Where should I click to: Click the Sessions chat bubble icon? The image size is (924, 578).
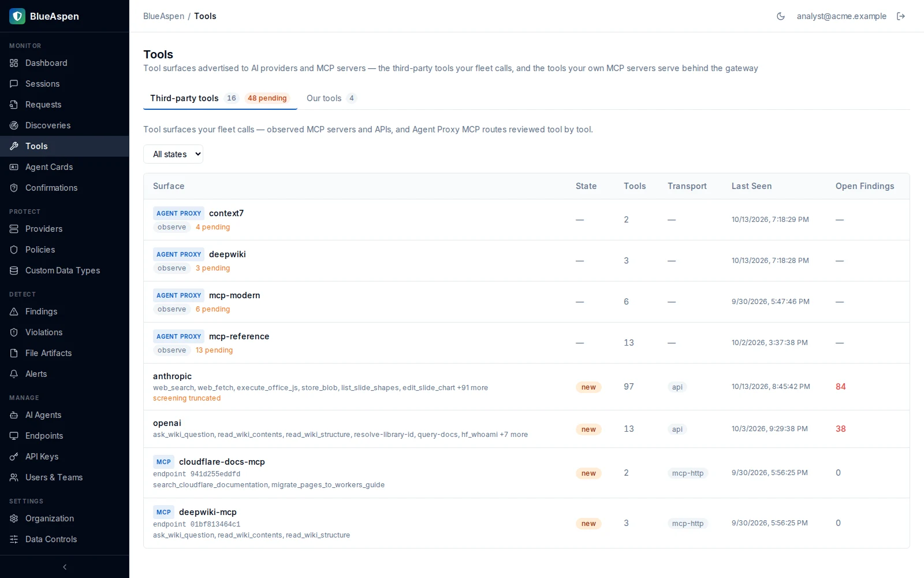(14, 84)
